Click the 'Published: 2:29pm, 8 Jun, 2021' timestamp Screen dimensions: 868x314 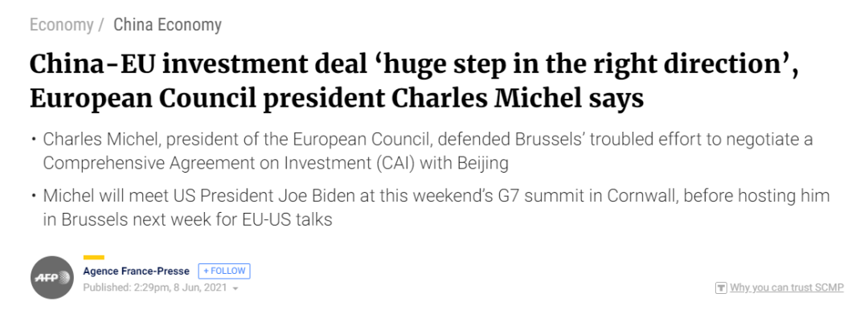[155, 288]
